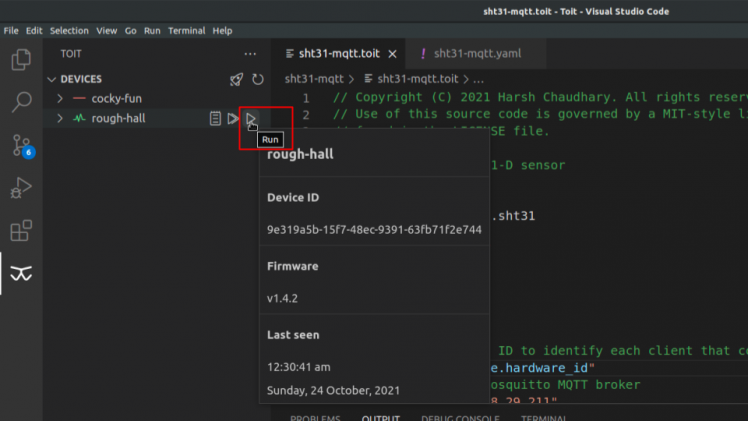Viewport: 748px width, 421px height.
Task: Click the MQTT broker comment line in editor
Action: coord(565,385)
